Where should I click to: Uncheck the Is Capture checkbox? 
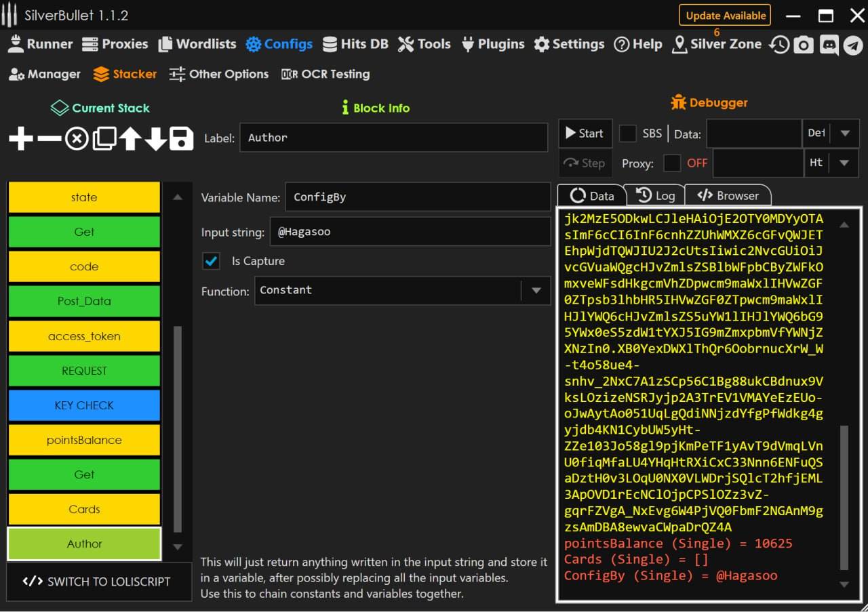212,261
